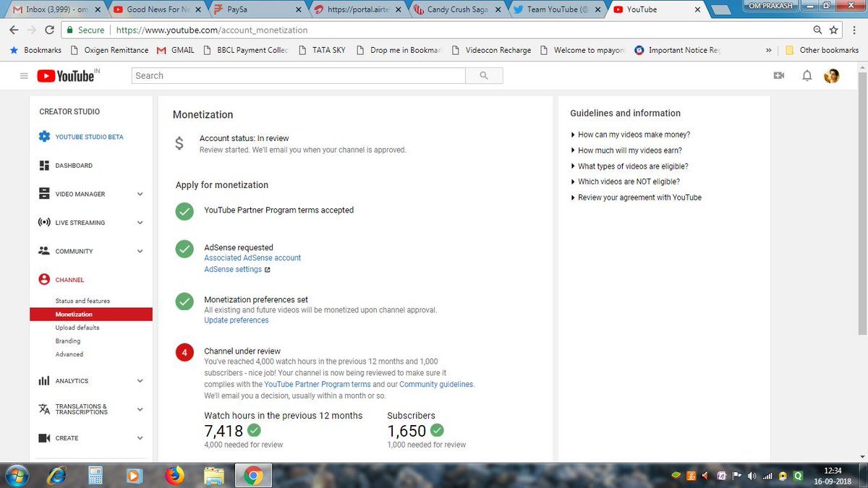Click the Channel person icon
Viewport: 868px width, 488px height.
coord(44,280)
